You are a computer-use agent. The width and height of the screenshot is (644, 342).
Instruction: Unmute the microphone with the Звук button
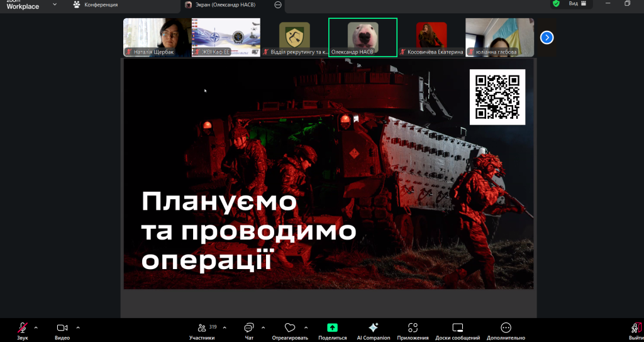(23, 328)
